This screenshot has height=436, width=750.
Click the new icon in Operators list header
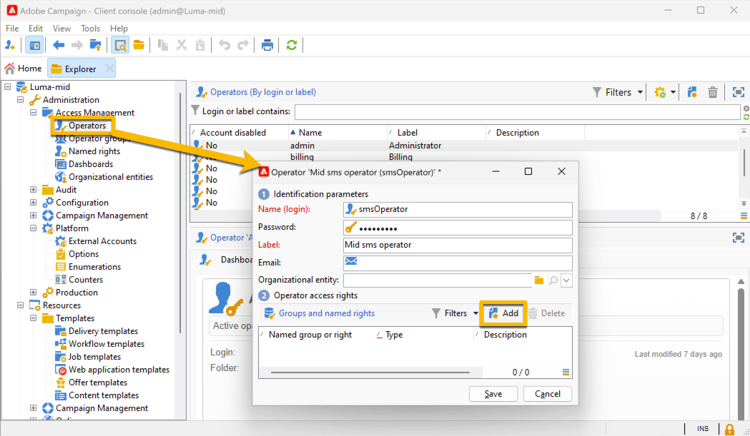[x=692, y=92]
